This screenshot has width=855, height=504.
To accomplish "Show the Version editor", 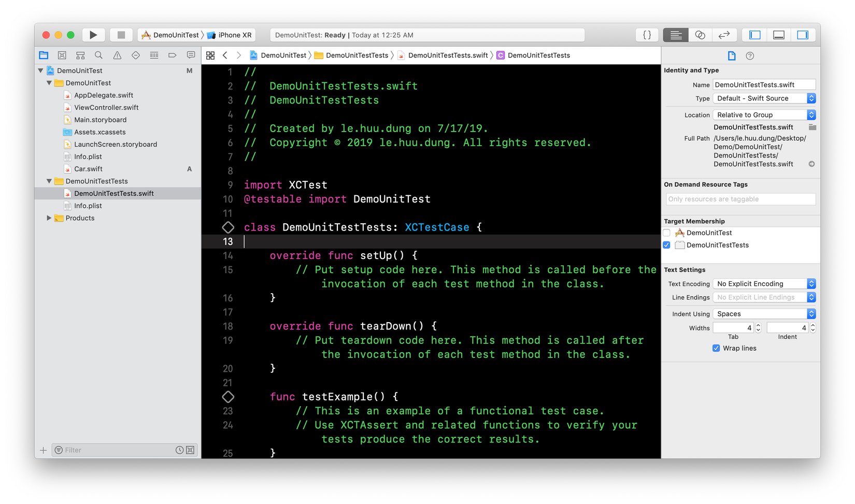I will click(724, 35).
